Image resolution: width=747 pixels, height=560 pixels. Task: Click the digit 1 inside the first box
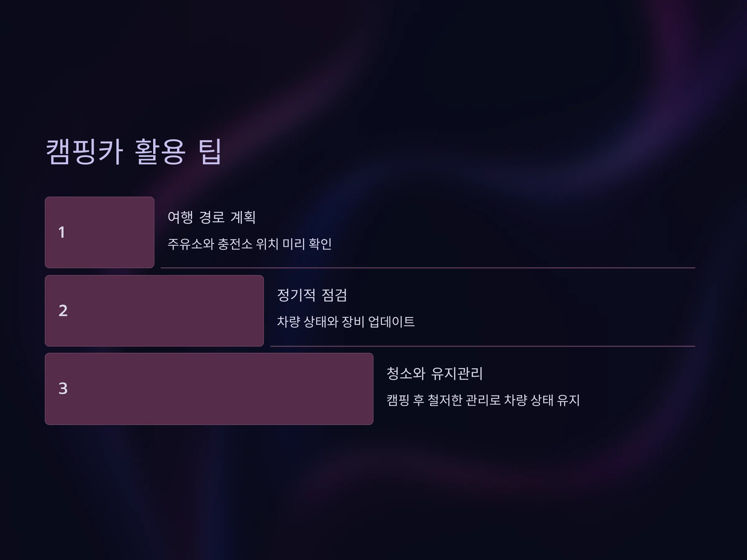(x=61, y=232)
